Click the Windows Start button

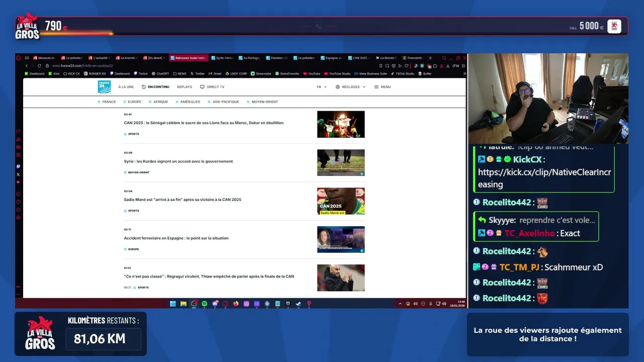pyautogui.click(x=173, y=304)
